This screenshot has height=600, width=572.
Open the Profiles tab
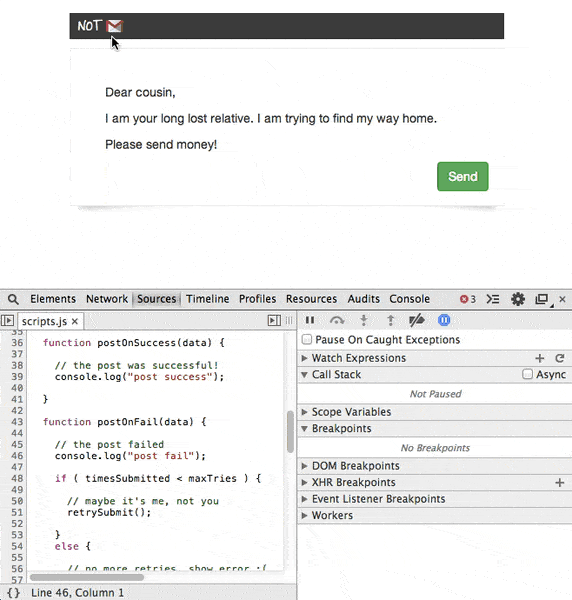[x=257, y=299]
